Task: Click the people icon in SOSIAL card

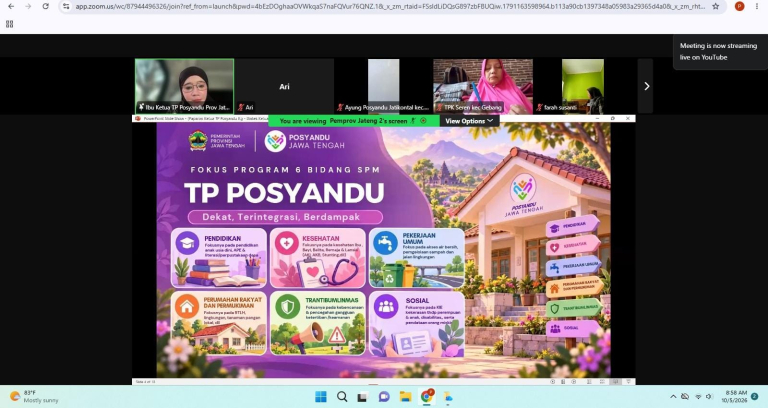Action: click(386, 307)
